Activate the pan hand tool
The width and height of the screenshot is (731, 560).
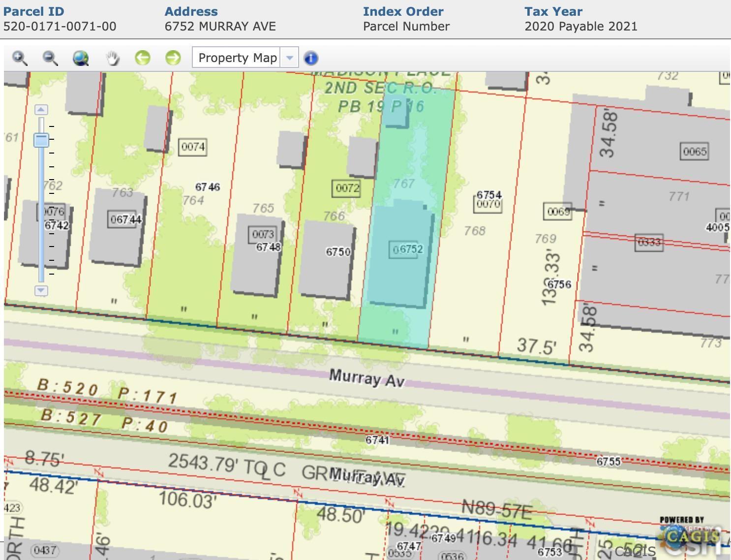(113, 58)
